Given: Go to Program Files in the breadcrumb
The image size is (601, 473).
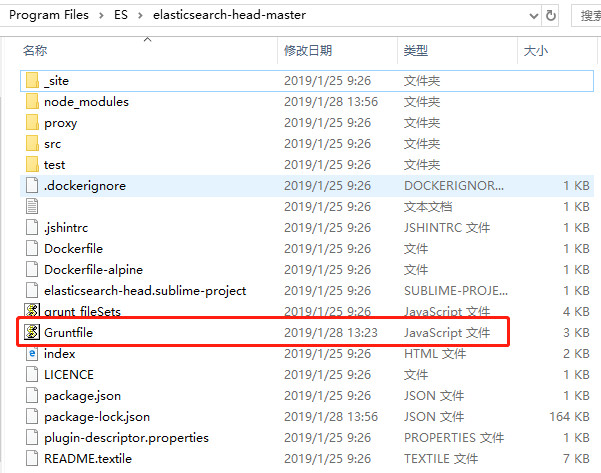Looking at the screenshot, I should pos(49,15).
